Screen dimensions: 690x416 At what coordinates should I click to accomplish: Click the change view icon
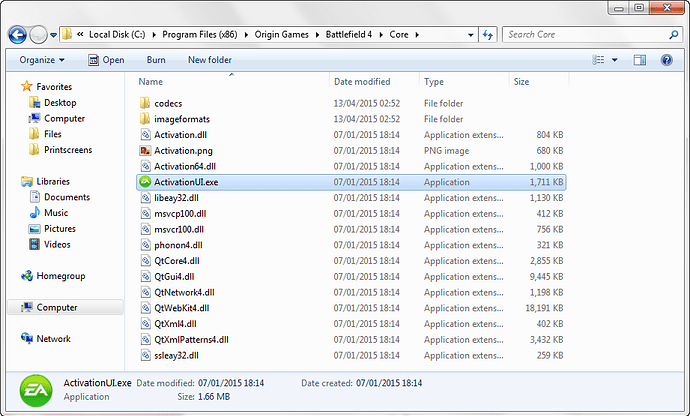(598, 60)
